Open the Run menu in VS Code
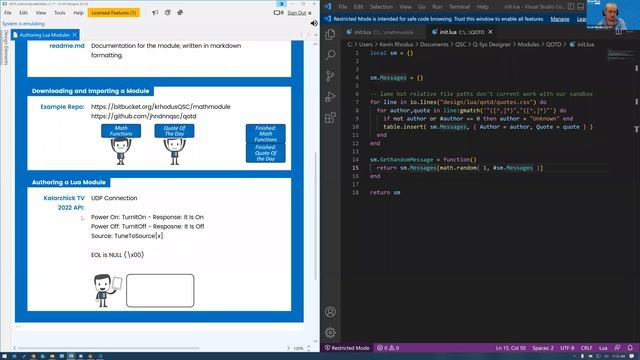 [x=437, y=7]
